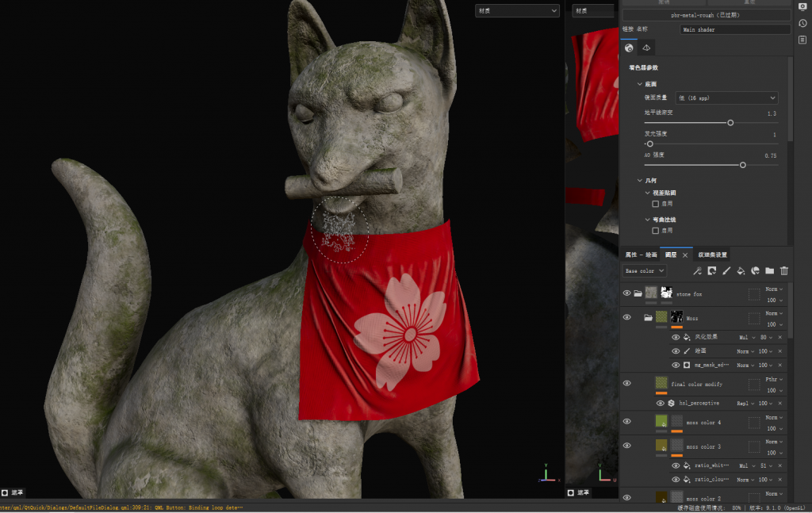Toggle visibility of 风化效果 effect

click(x=676, y=337)
